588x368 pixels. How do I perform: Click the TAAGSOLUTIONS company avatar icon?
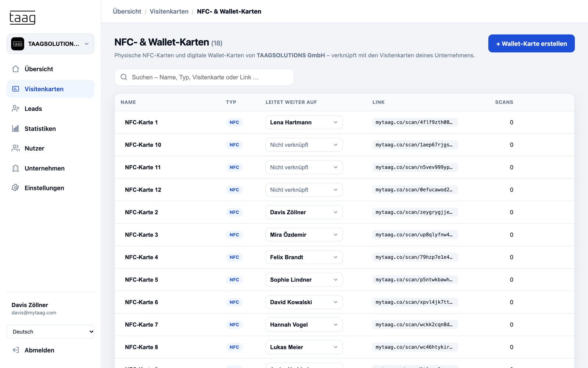click(18, 44)
